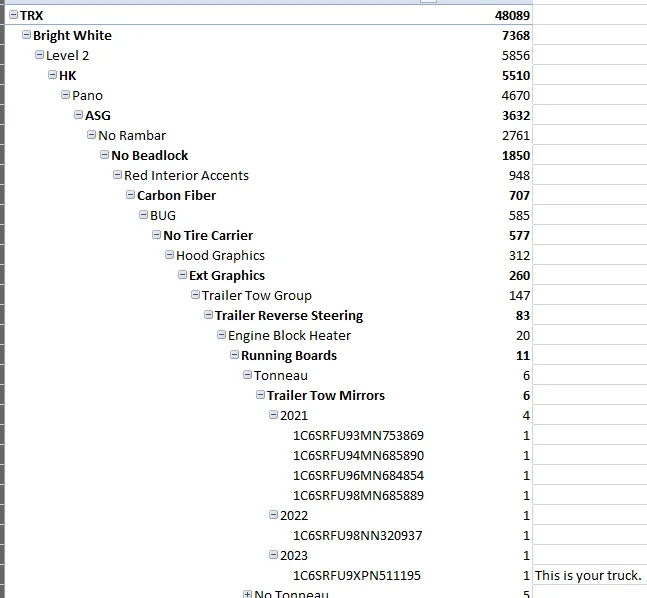Select the Running Boards label
Screen dimensions: 647x598
[x=289, y=355]
